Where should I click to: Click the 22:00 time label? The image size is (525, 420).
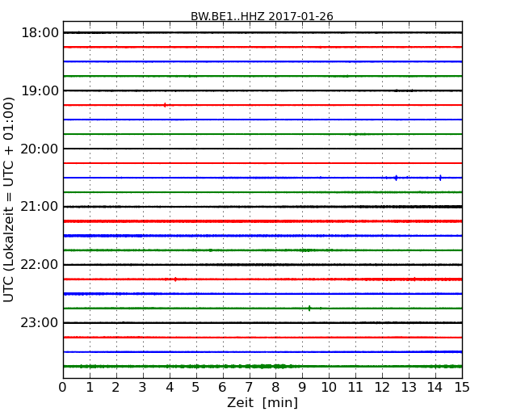pyautogui.click(x=40, y=265)
